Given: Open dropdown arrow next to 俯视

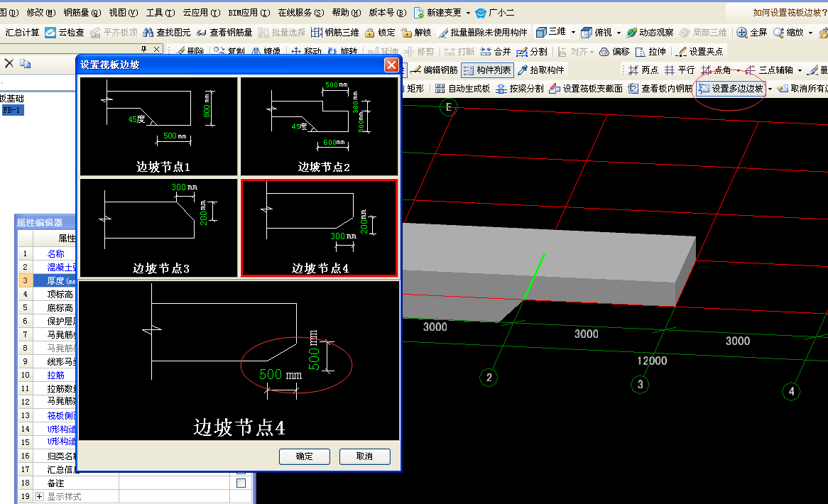Looking at the screenshot, I should [619, 33].
